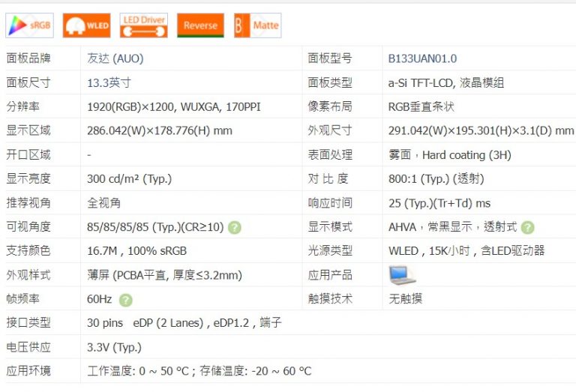Viewport: 576px width, 392px height.
Task: Select display mode AHVA, 常黑显示, 透射式
Action: click(453, 227)
